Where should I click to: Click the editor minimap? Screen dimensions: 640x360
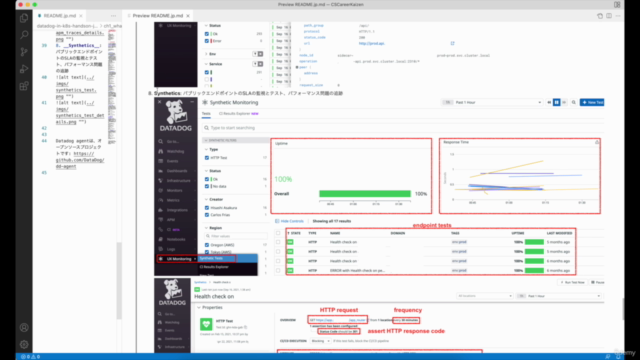click(x=112, y=86)
